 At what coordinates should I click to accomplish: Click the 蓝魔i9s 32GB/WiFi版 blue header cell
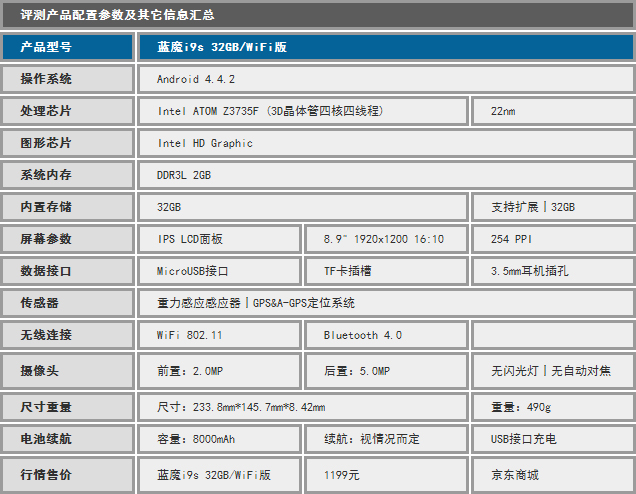tap(385, 47)
